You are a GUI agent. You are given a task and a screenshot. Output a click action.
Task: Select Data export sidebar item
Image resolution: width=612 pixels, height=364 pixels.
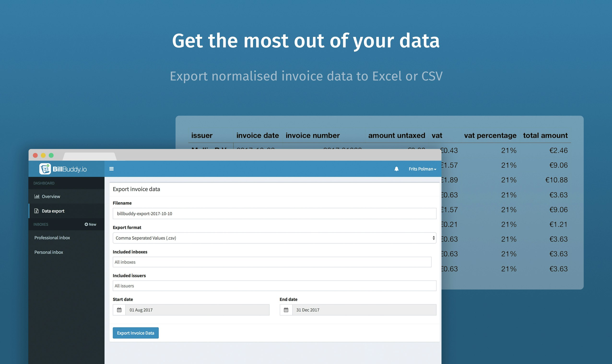pos(53,211)
